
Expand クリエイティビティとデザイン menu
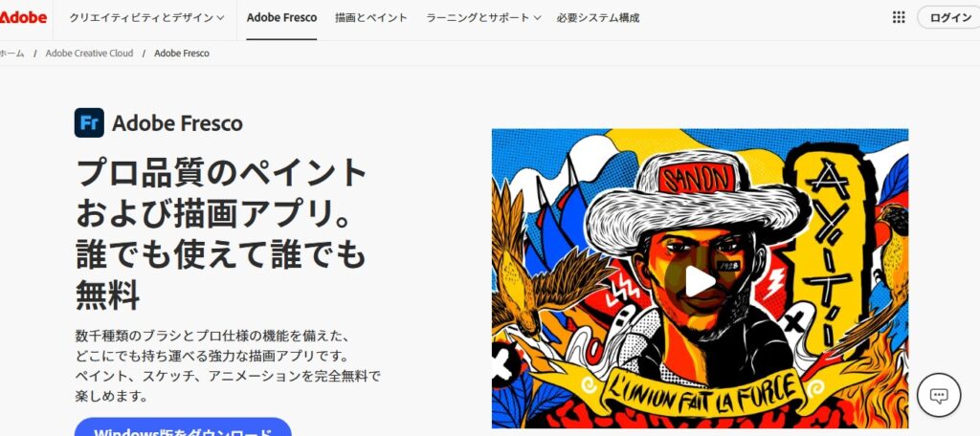146,17
